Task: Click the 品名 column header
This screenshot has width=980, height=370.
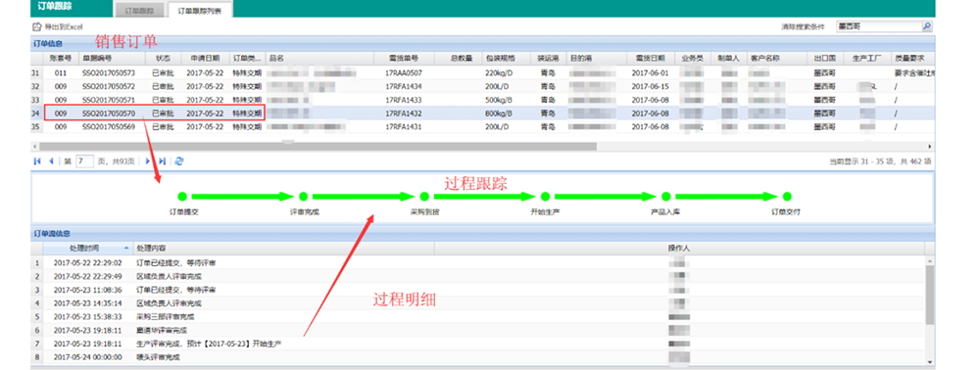Action: click(319, 58)
